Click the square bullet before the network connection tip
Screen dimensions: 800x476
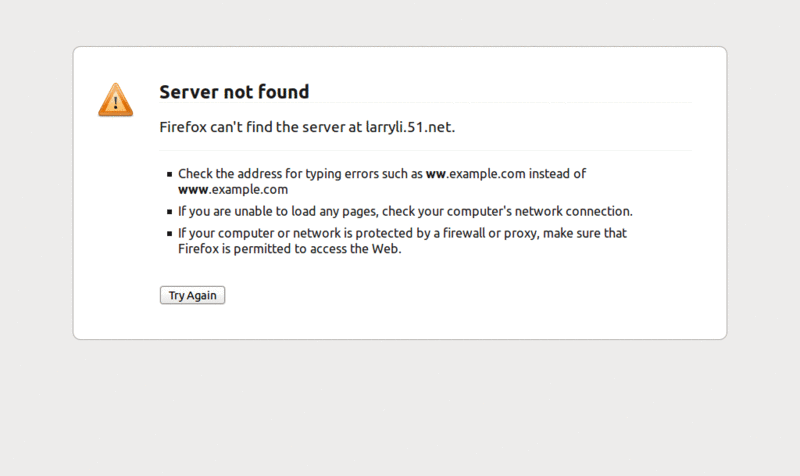pyautogui.click(x=170, y=212)
